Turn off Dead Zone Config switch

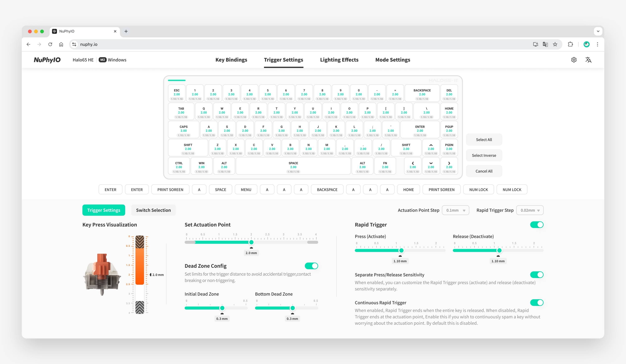click(311, 266)
